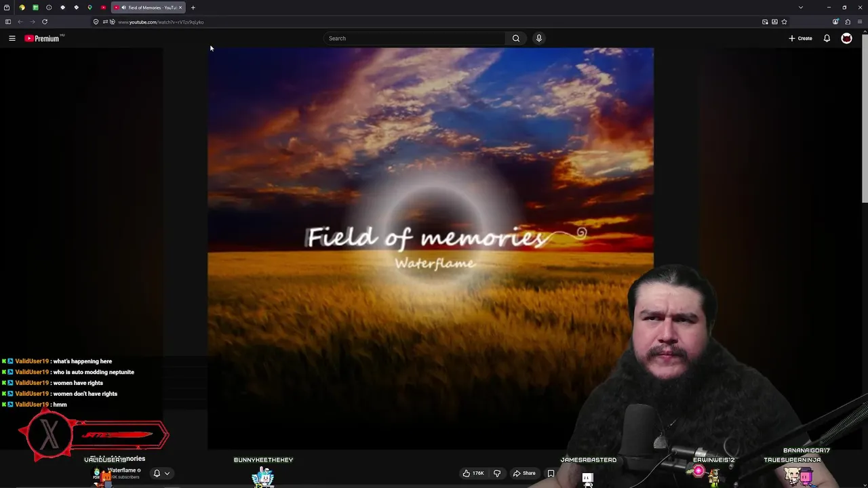Toggle the browser sidebar panel icon
This screenshot has height=488, width=868.
(7, 22)
